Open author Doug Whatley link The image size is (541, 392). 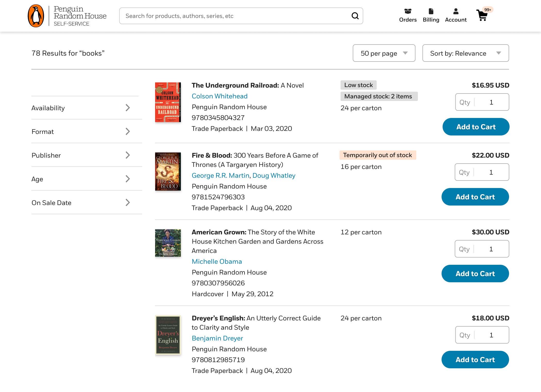274,175
